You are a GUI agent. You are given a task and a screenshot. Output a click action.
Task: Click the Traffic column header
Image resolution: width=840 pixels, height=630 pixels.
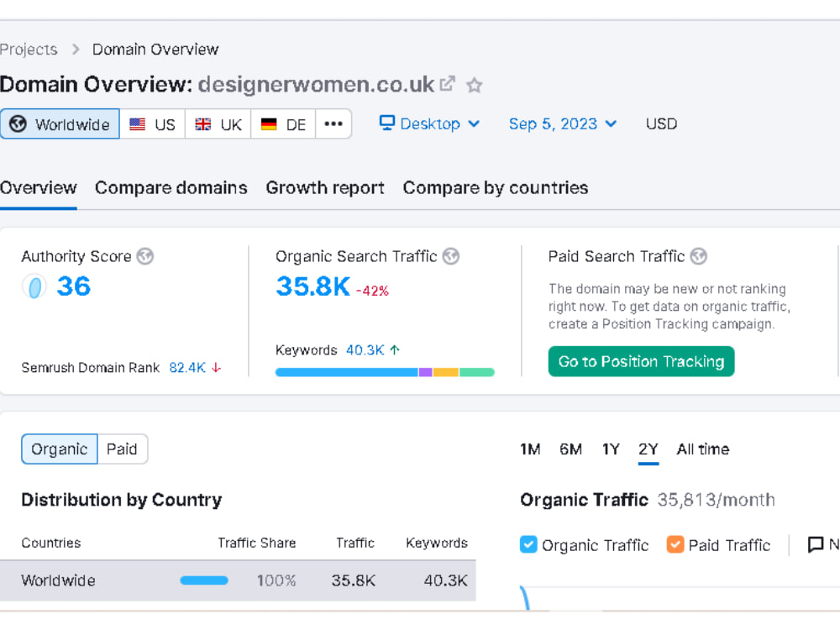point(355,543)
